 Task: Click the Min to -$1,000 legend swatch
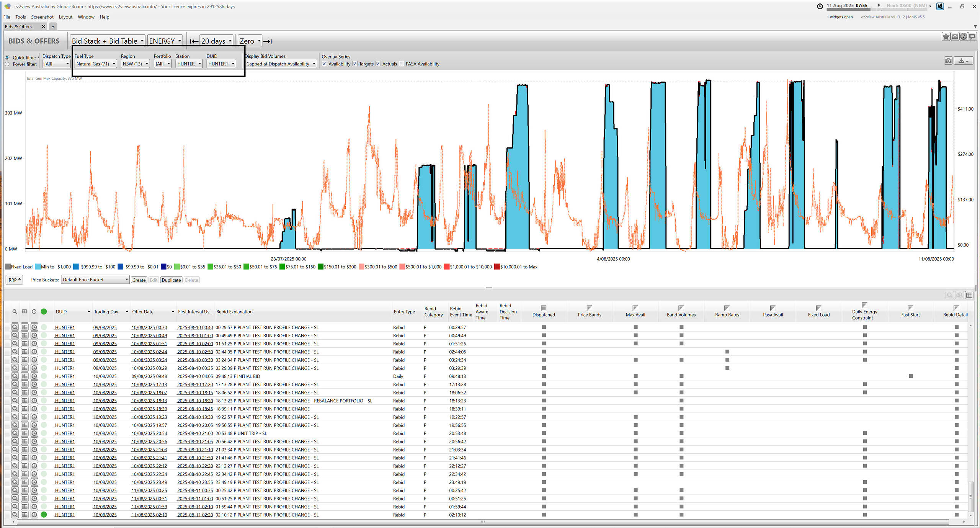[38, 267]
